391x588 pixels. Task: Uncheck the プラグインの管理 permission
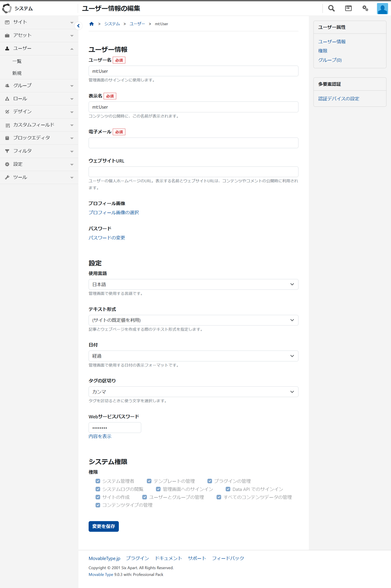tap(210, 481)
